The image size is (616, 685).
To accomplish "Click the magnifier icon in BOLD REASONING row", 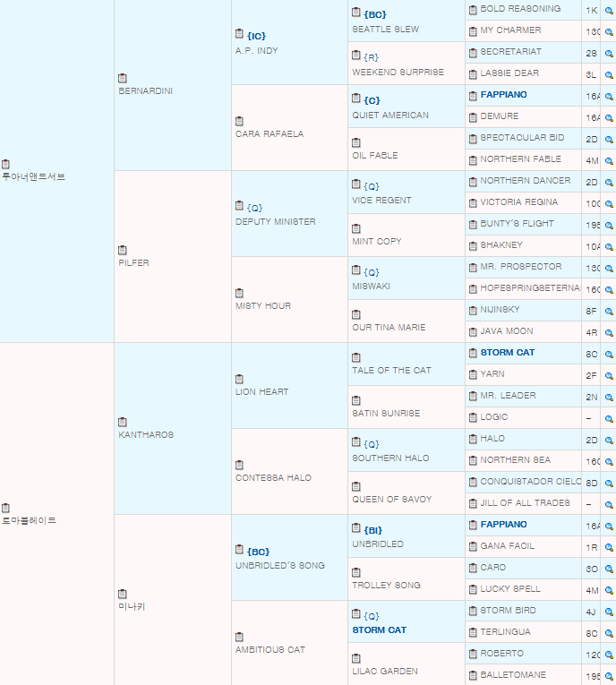I will [x=609, y=11].
